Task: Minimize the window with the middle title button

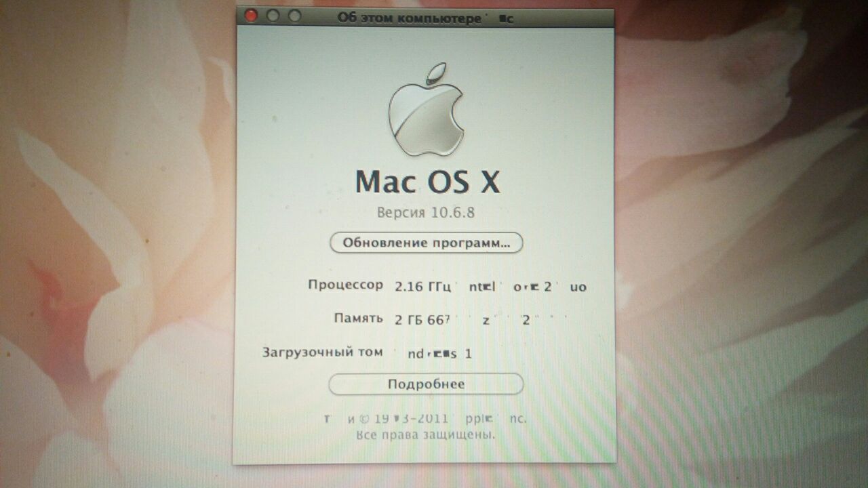Action: pos(273,16)
